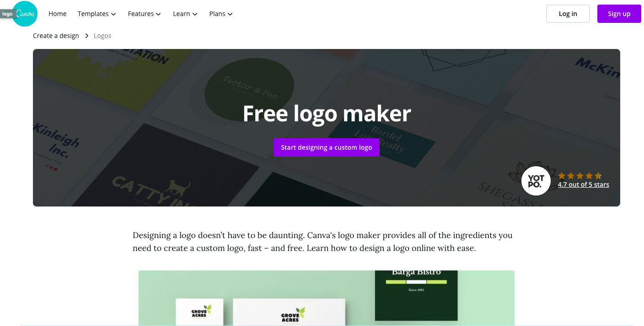Open the Learn dropdown menu

click(x=185, y=14)
